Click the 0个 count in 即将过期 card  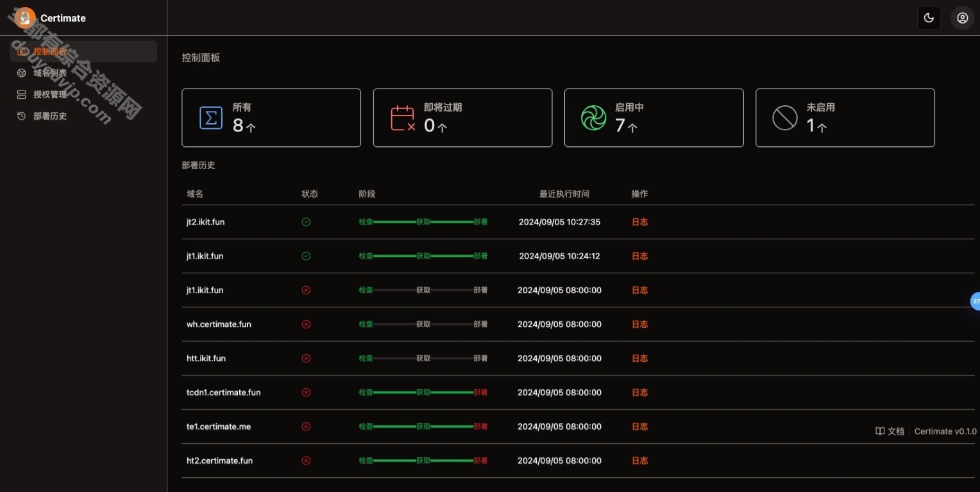pyautogui.click(x=435, y=126)
